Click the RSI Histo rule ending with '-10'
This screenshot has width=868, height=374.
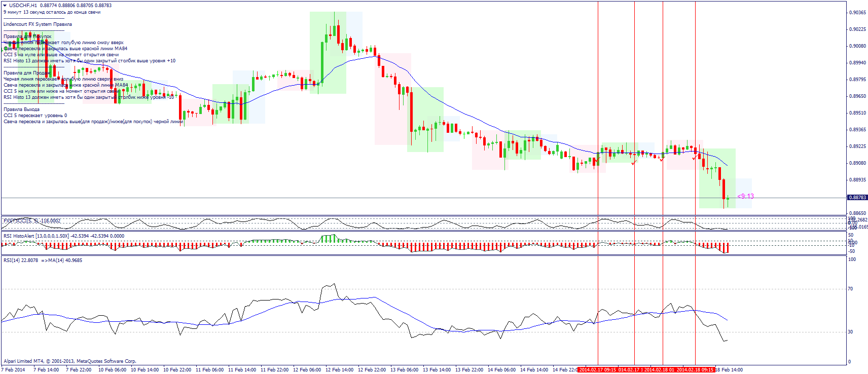89,97
